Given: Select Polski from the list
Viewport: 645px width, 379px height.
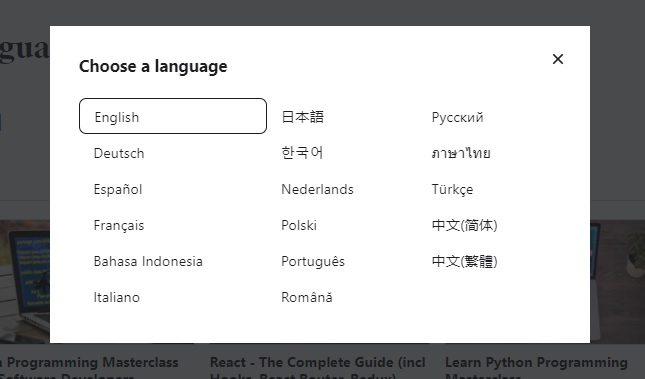Looking at the screenshot, I should [299, 225].
